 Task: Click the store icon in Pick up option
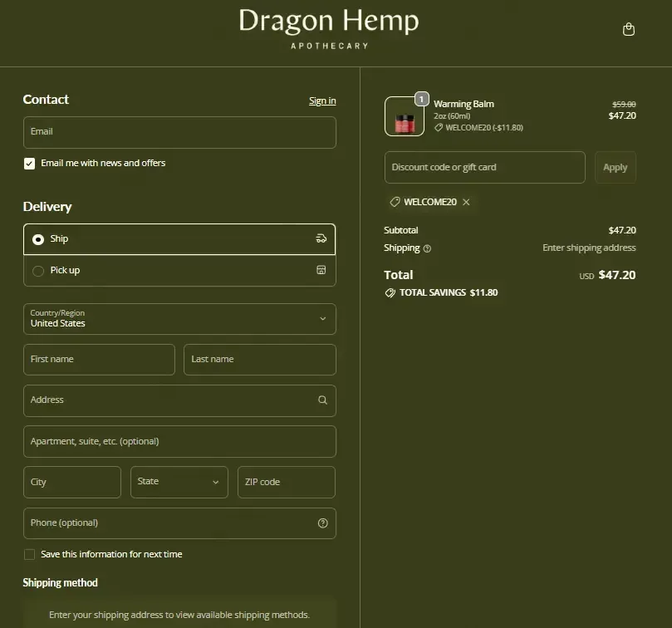(321, 271)
